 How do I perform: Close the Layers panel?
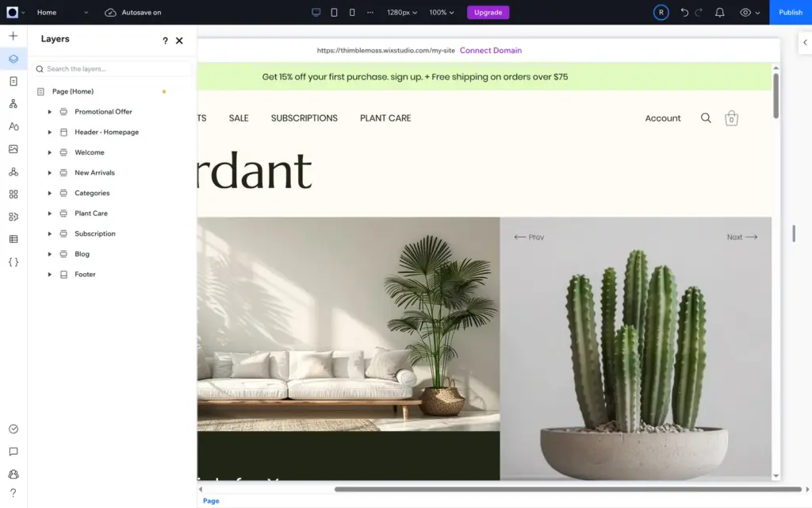[179, 40]
